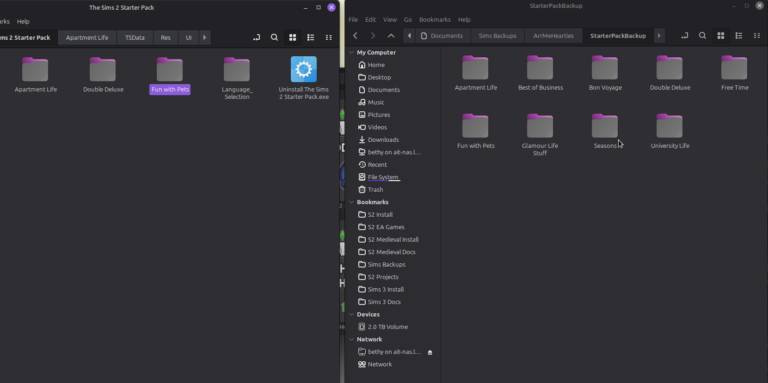Go to TSData in left path bar
768x383 pixels.
click(x=135, y=37)
